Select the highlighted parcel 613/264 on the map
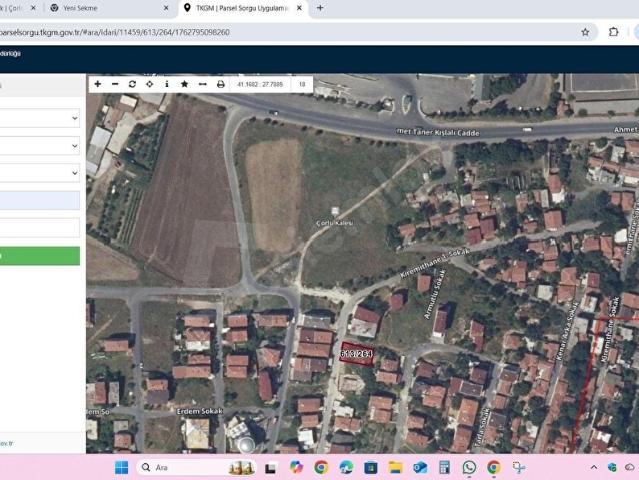 pos(357,354)
